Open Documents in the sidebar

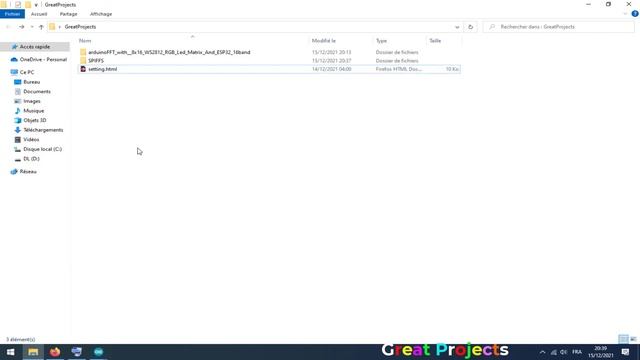coord(37,92)
